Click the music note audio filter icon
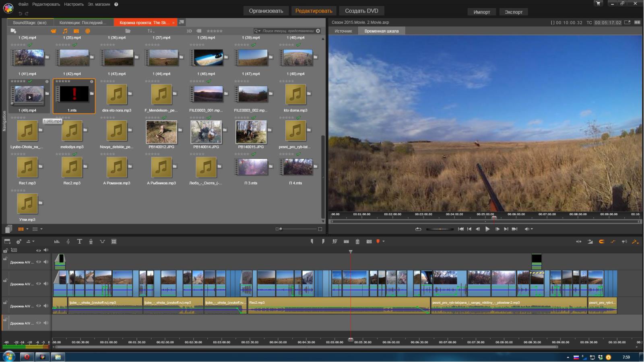The image size is (644, 362). pos(65,31)
